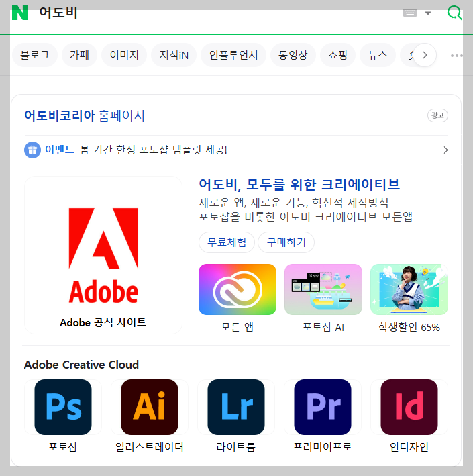Click the green Naver N logo
Viewport: 473px width, 476px height.
(x=20, y=13)
